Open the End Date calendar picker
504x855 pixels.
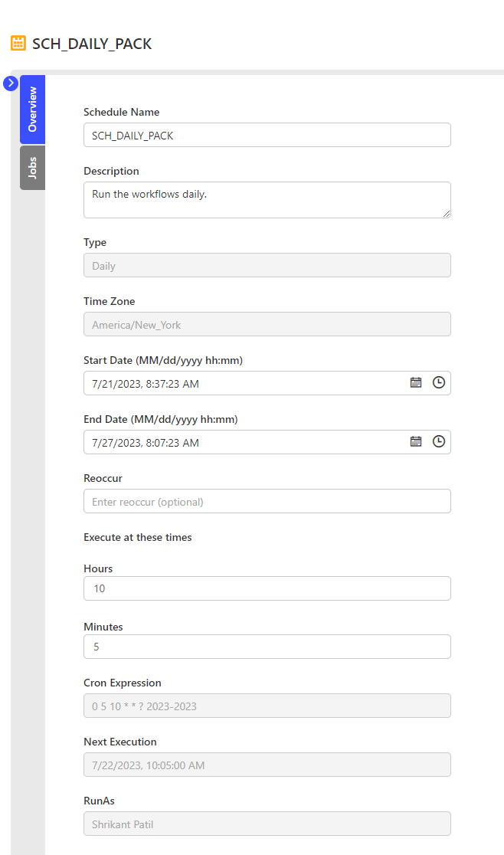click(x=416, y=441)
